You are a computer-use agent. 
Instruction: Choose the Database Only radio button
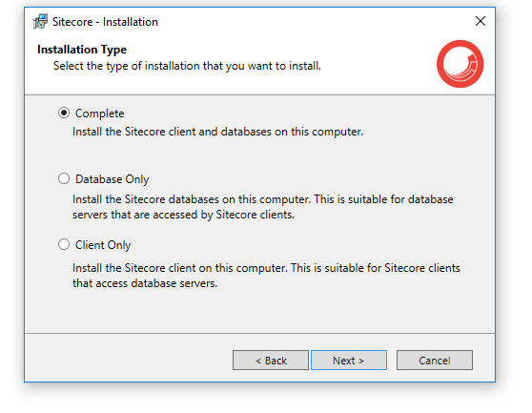click(x=64, y=178)
